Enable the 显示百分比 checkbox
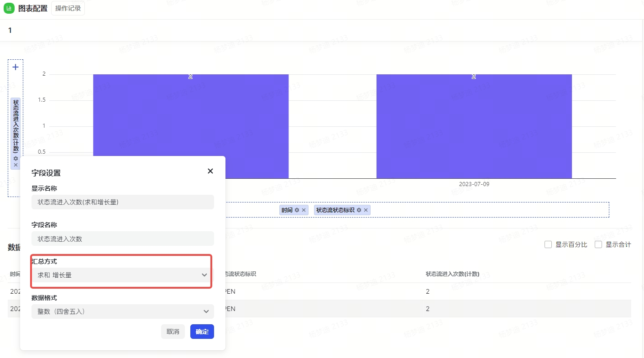 [x=548, y=244]
